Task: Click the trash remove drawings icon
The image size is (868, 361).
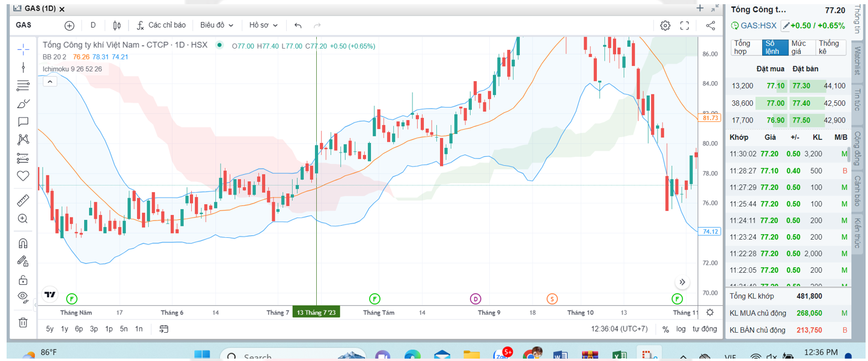Action: tap(23, 323)
